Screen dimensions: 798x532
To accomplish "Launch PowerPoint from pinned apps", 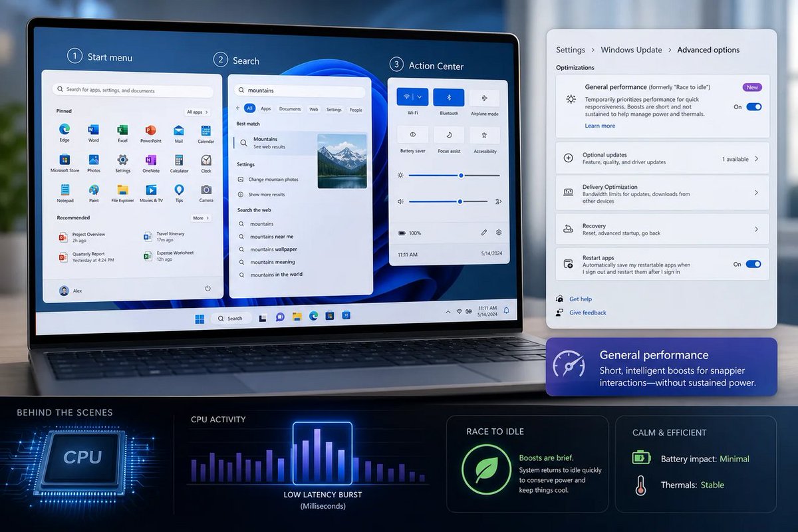I will tap(150, 130).
